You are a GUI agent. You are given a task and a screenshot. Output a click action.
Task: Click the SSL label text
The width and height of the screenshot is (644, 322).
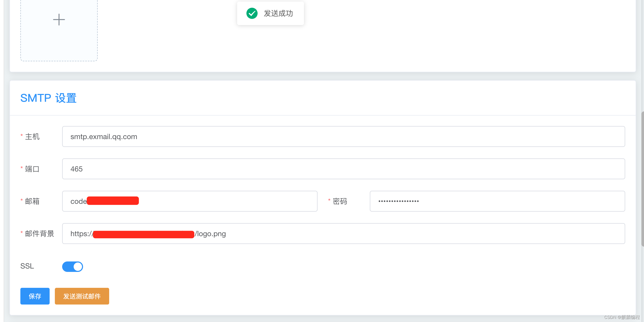pyautogui.click(x=27, y=266)
